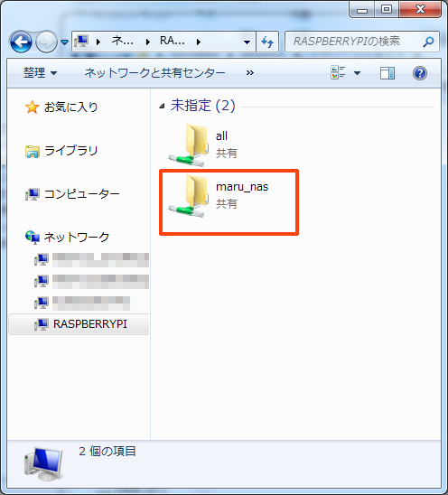Select RASPBERRYPI in the network tree

click(x=90, y=324)
